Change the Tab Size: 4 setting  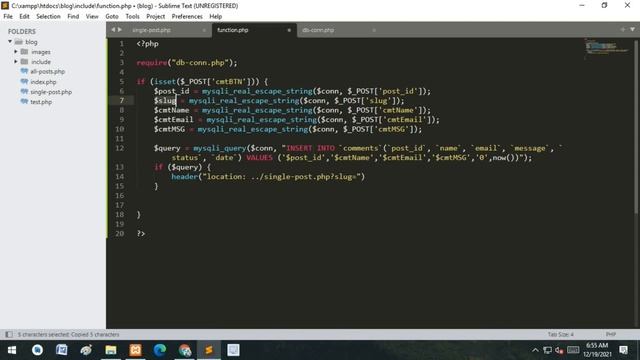coord(560,334)
